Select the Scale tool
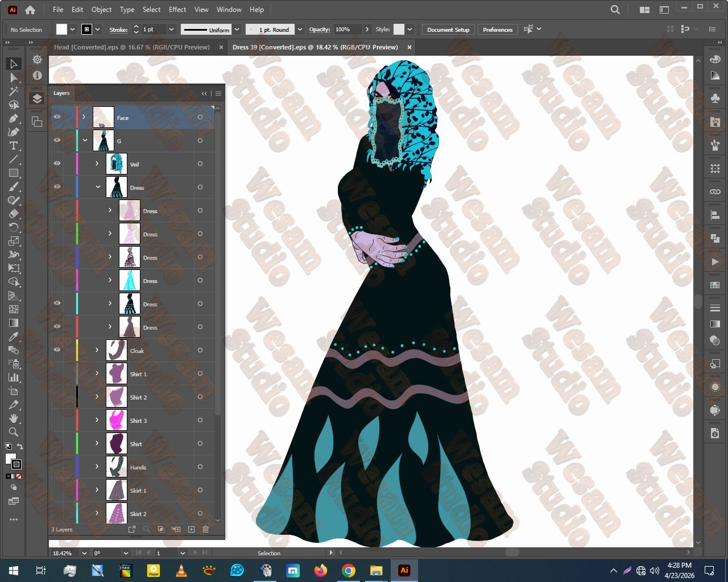This screenshot has width=728, height=582. pyautogui.click(x=14, y=241)
